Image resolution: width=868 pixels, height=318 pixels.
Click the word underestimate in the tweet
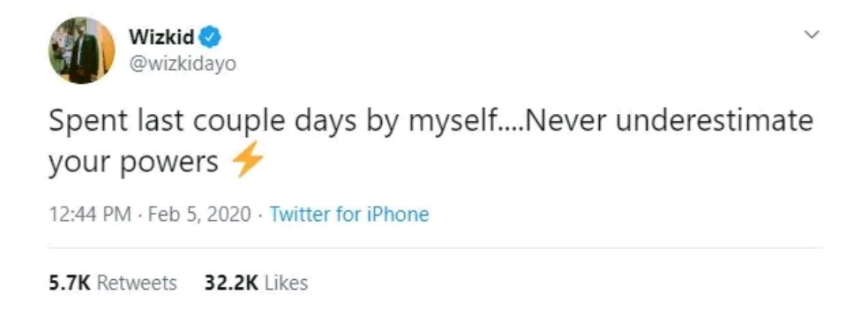point(715,121)
